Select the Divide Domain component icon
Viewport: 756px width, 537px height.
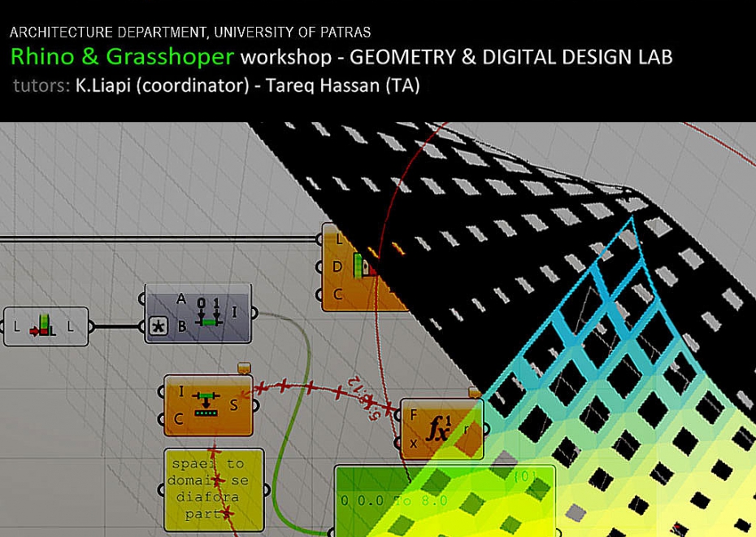click(x=206, y=404)
